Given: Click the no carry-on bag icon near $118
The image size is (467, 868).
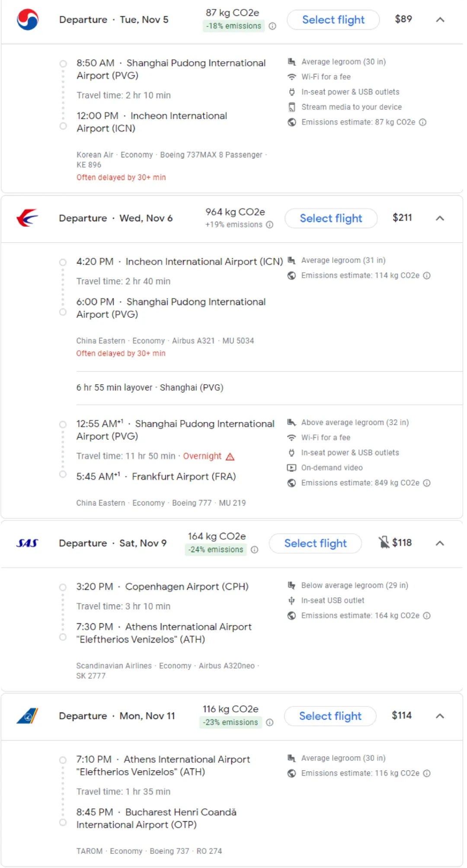Looking at the screenshot, I should 384,542.
